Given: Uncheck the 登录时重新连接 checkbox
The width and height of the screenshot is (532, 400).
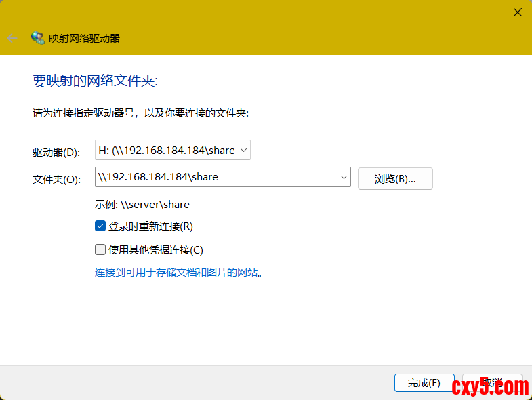Looking at the screenshot, I should (100, 226).
